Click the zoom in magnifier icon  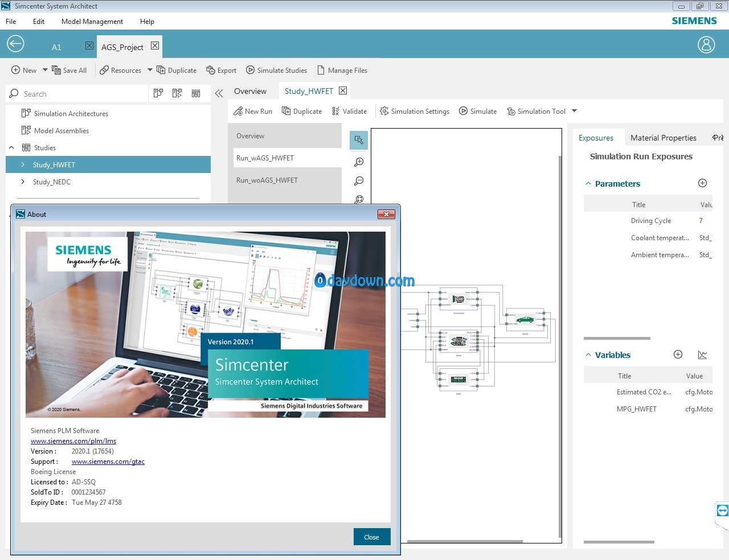[x=359, y=162]
